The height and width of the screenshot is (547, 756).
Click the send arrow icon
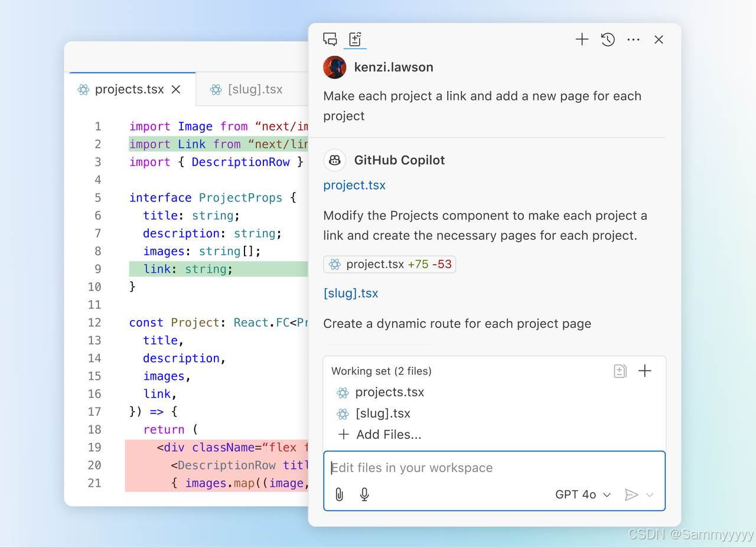tap(631, 494)
